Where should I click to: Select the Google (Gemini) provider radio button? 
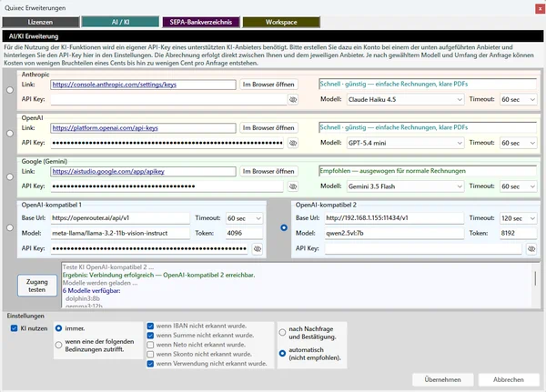pyautogui.click(x=10, y=176)
